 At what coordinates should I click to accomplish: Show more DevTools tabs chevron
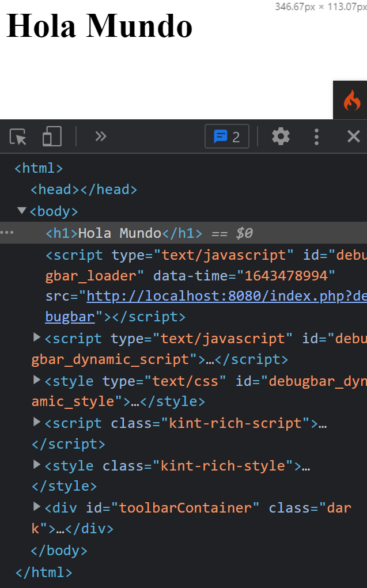click(101, 136)
